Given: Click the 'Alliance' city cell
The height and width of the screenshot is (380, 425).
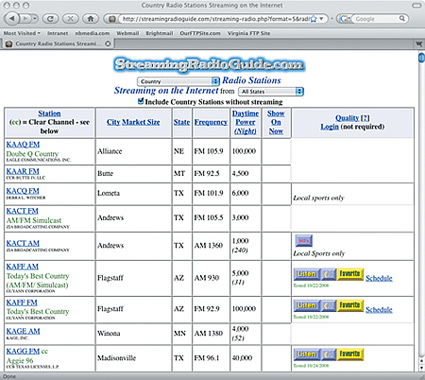Looking at the screenshot, I should point(133,151).
